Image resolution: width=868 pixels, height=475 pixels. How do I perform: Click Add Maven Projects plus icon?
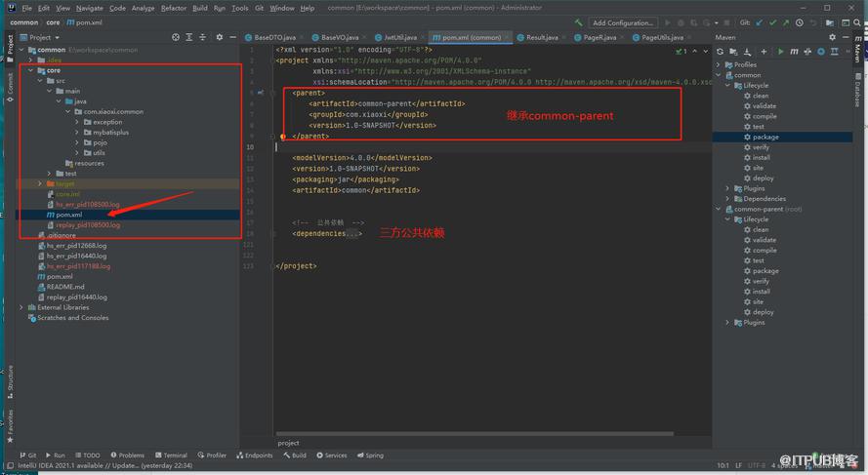764,52
